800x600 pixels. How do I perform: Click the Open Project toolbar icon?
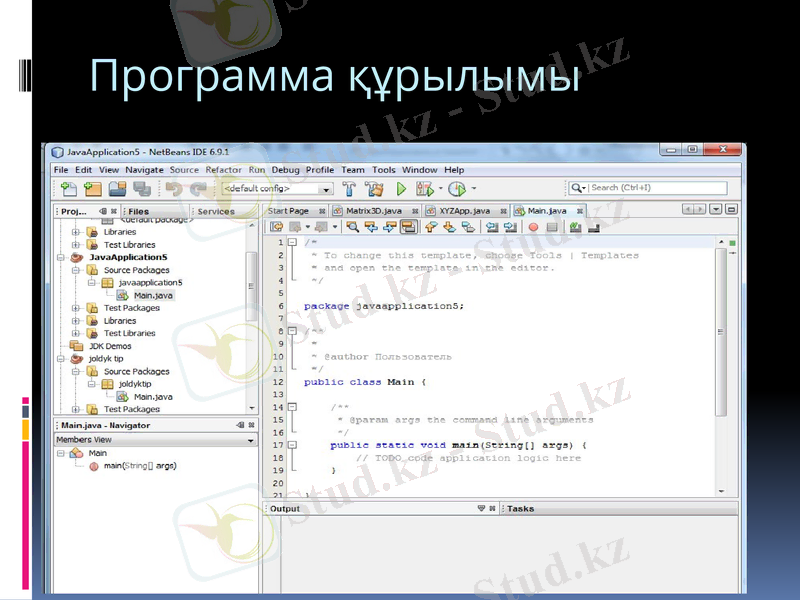point(116,189)
